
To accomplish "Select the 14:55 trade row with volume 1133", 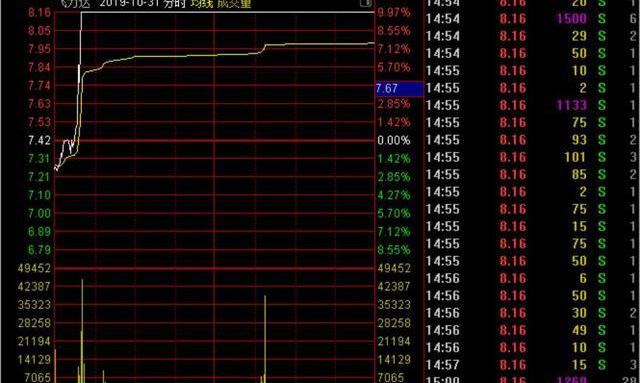I will tap(532, 105).
